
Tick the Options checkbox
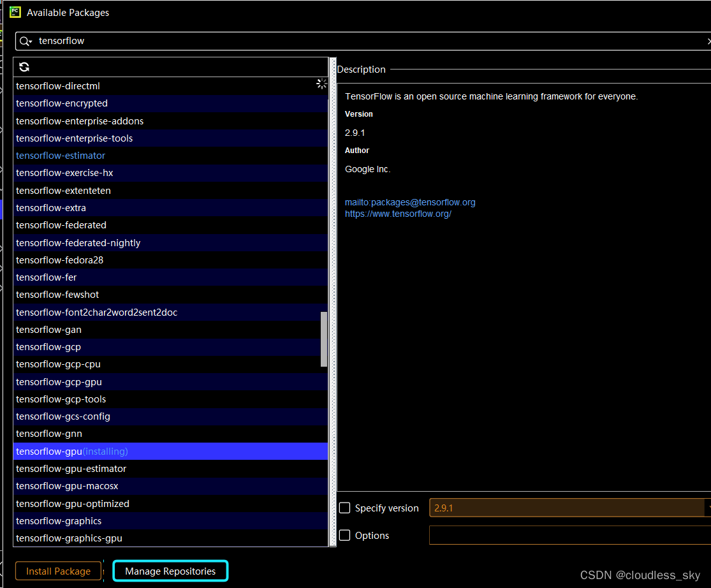pyautogui.click(x=344, y=536)
